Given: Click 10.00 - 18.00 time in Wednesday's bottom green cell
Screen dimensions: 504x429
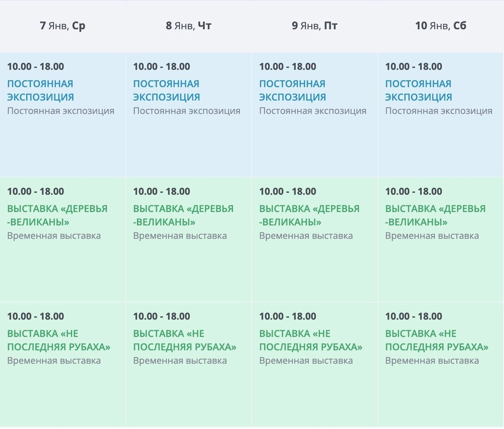Looking at the screenshot, I should (35, 316).
